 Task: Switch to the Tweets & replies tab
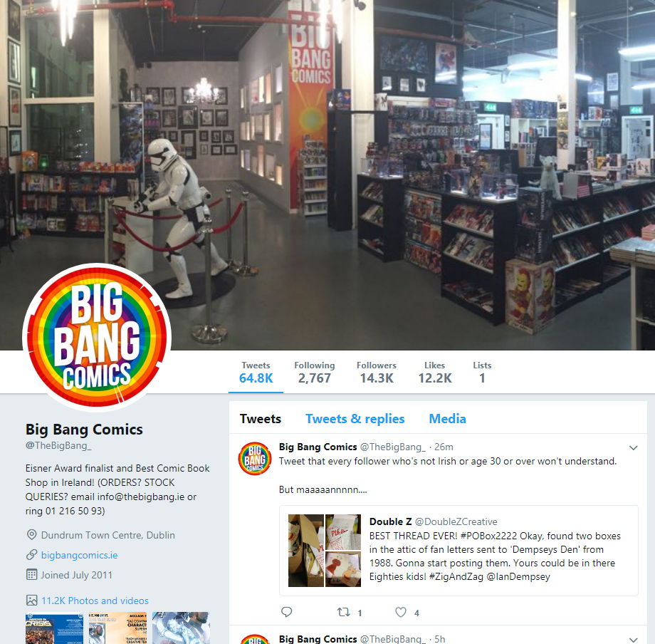pos(355,419)
